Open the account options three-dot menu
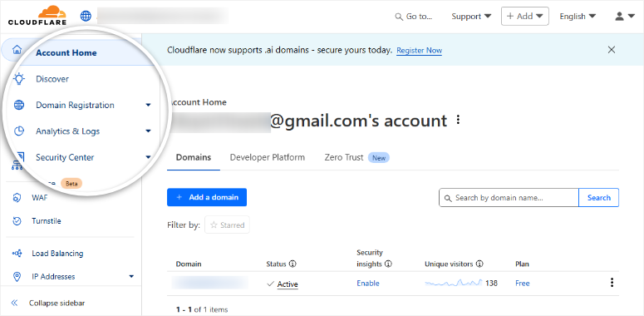 (459, 121)
